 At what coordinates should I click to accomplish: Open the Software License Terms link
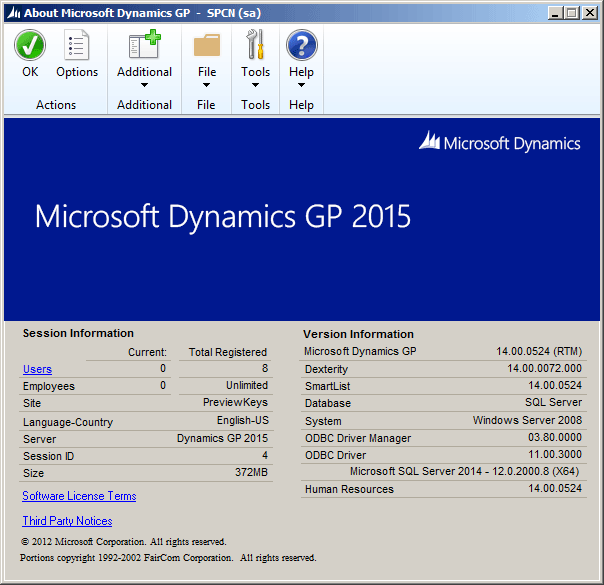[x=79, y=496]
